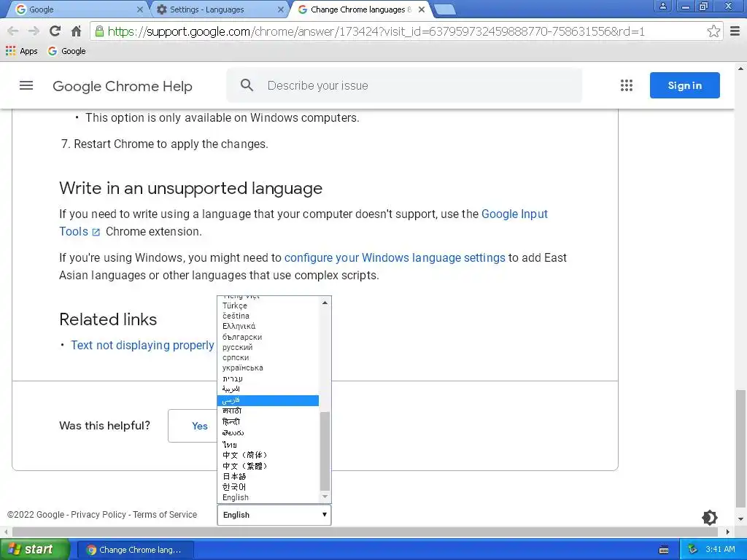Select русский in the language list
Screen dimensions: 747x560
pyautogui.click(x=268, y=347)
